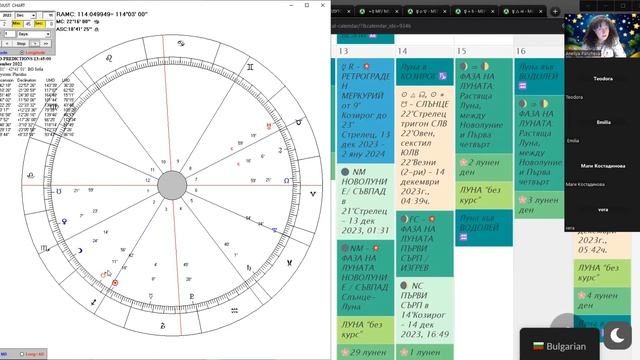Click the Taurus sign symbol on wheel

click(299, 122)
